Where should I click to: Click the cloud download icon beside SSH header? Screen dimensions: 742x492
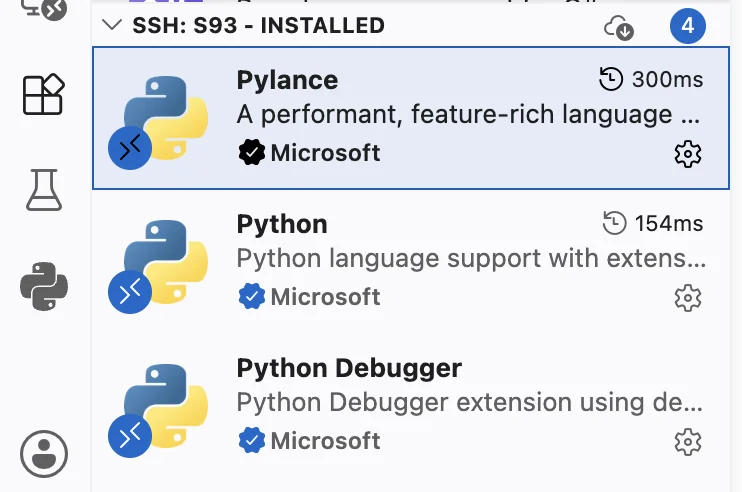click(619, 27)
